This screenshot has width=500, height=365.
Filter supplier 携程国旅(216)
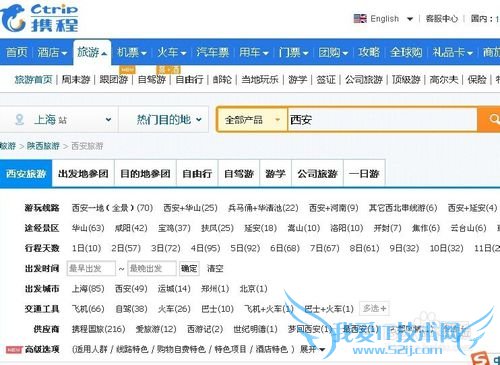99,329
